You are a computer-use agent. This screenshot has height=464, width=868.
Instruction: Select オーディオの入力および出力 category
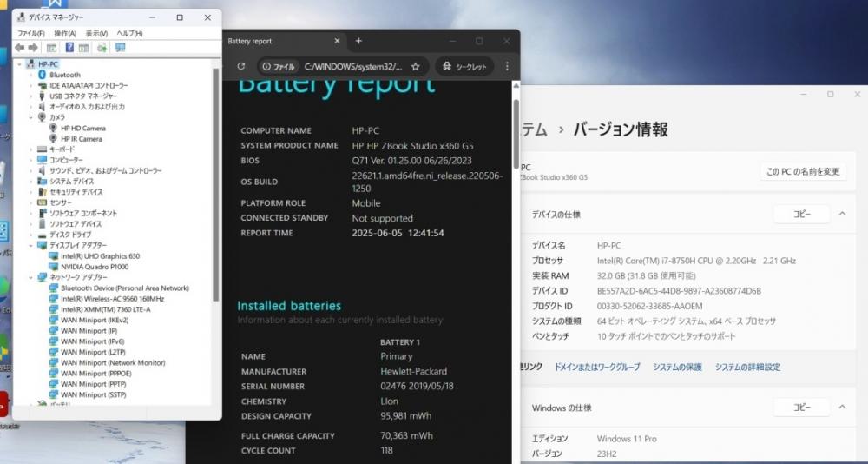pos(87,107)
